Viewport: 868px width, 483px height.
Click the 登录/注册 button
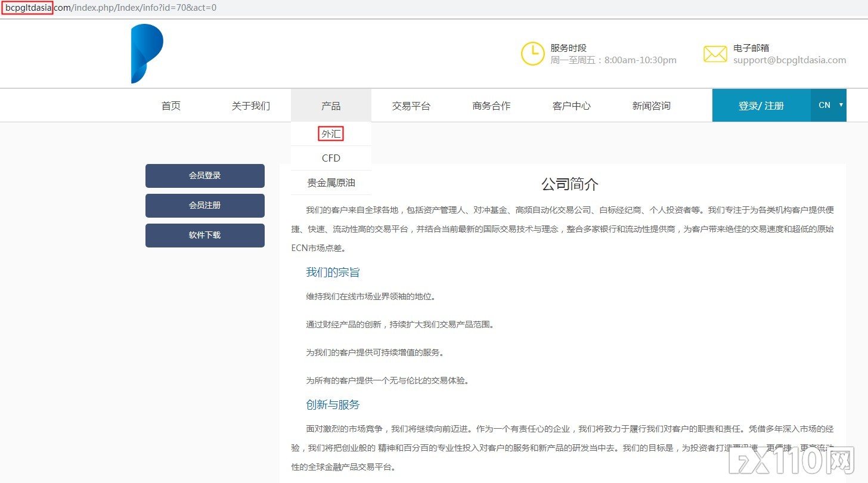pyautogui.click(x=761, y=104)
